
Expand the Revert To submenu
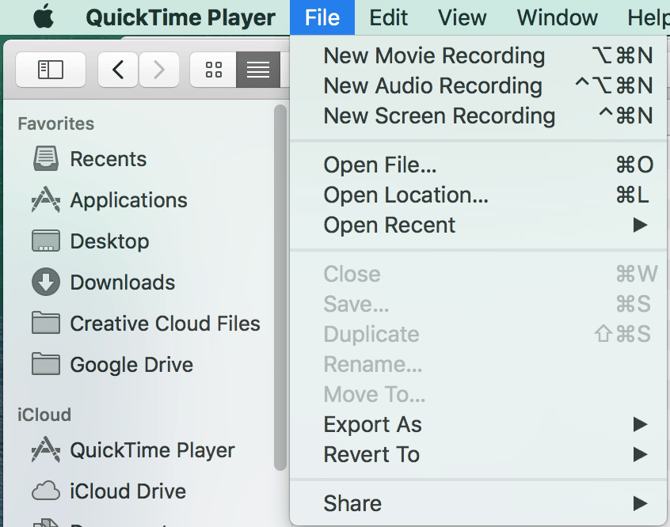pyautogui.click(x=478, y=454)
